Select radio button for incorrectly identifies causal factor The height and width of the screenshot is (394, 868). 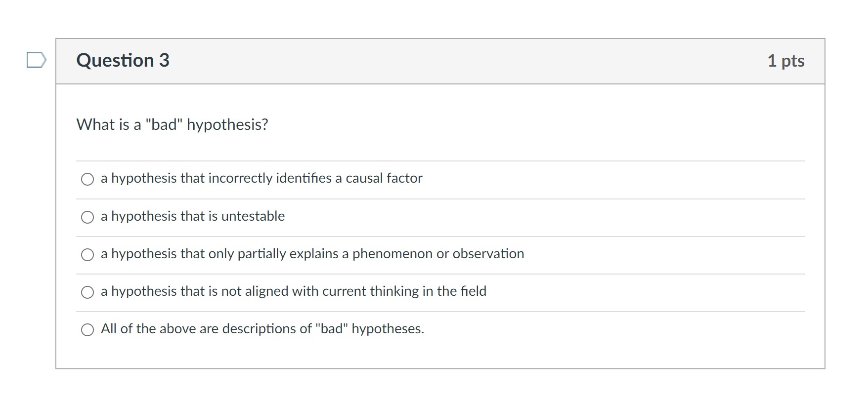(87, 179)
